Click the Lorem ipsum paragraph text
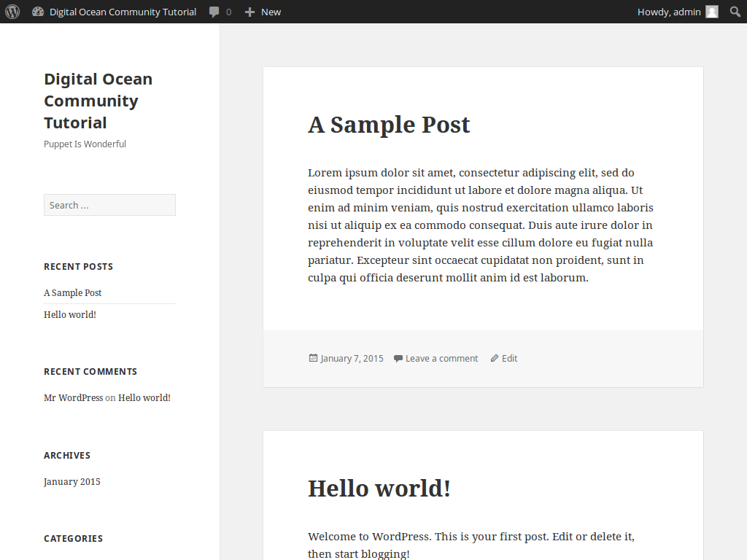Screen dimensions: 747x560 click(481, 225)
